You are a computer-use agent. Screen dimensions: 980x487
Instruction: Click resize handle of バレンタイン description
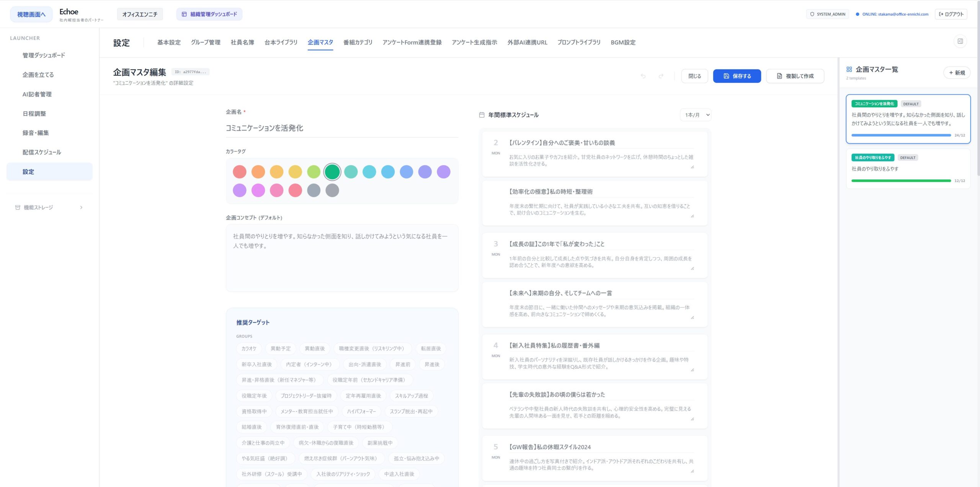(692, 167)
